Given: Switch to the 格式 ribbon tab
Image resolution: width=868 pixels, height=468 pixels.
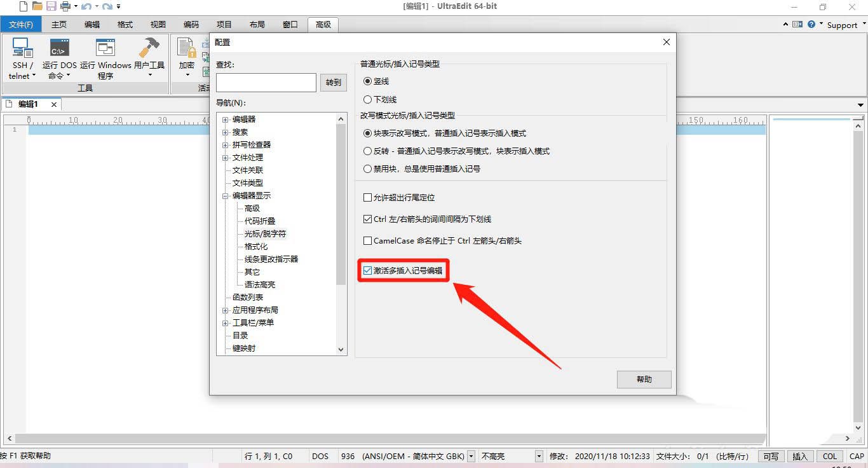Looking at the screenshot, I should (125, 24).
